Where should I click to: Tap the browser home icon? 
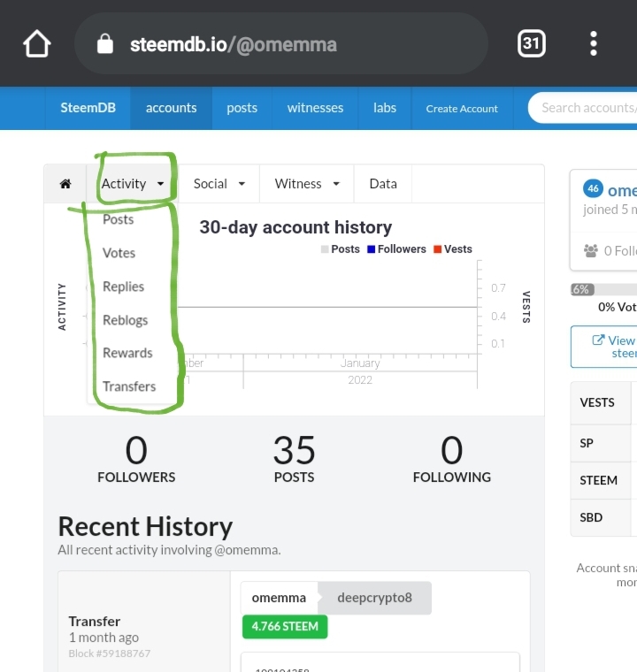(x=37, y=43)
